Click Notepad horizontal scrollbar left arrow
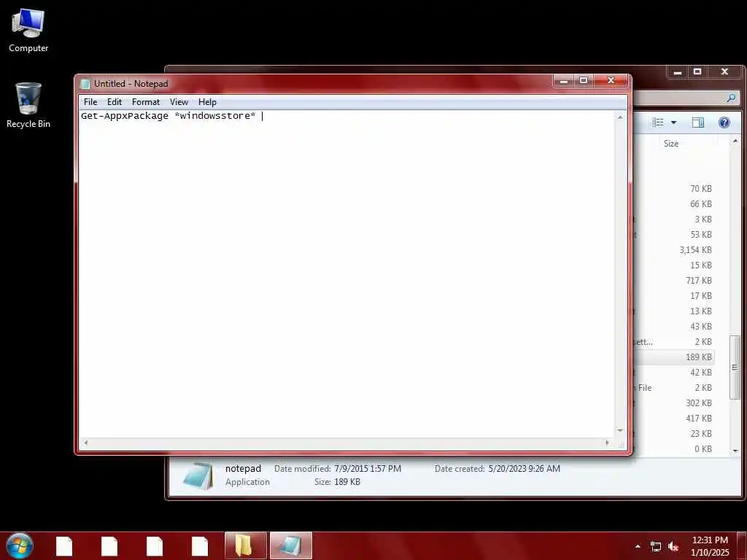Screen dimensions: 747x560 86,443
